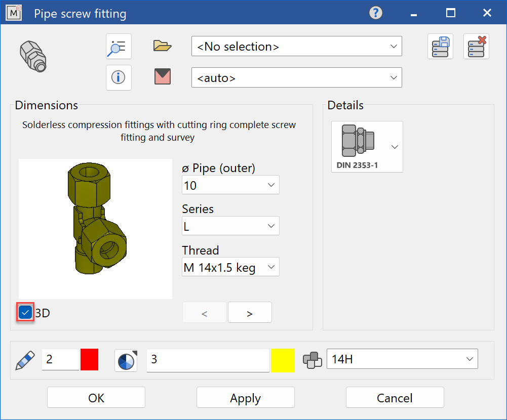Screen dimensions: 507x420
Task: Maximize the Pipe screw fitting dialog
Action: coord(450,13)
